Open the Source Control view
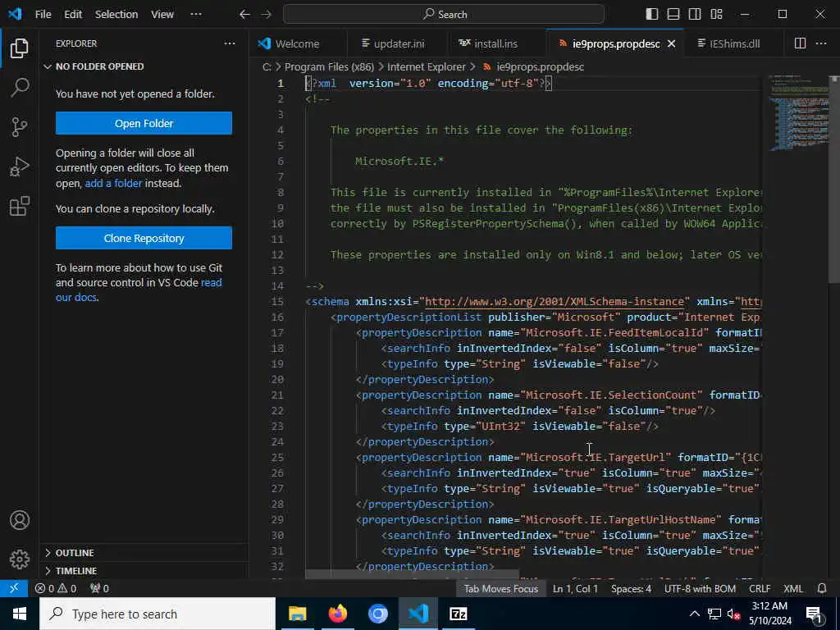This screenshot has width=840, height=630. [x=20, y=127]
